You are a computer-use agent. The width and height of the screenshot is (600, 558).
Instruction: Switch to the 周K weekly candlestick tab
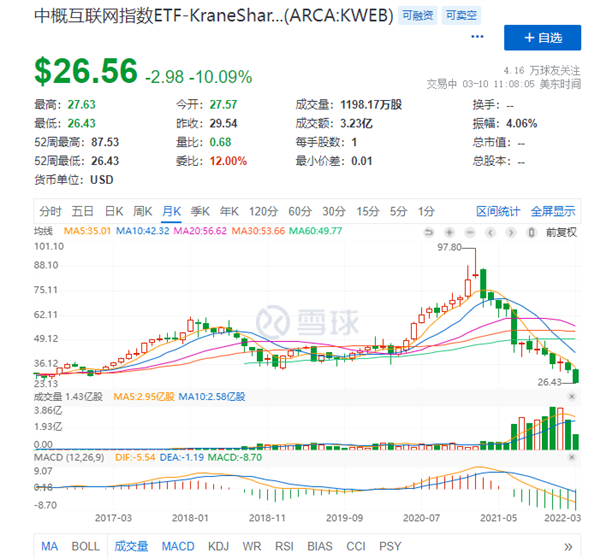point(142,211)
